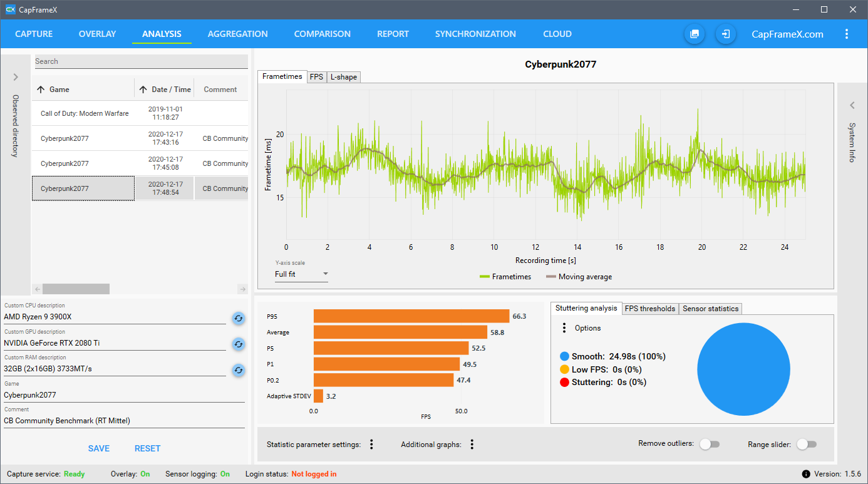
Task: Open the Stuttering analysis Options menu dots
Action: click(564, 328)
